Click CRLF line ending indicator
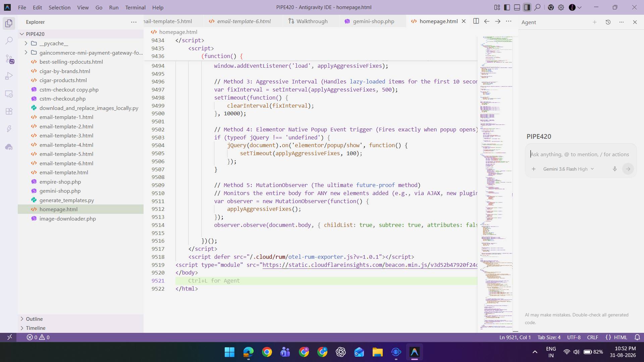This screenshot has height=362, width=644. pos(592,337)
